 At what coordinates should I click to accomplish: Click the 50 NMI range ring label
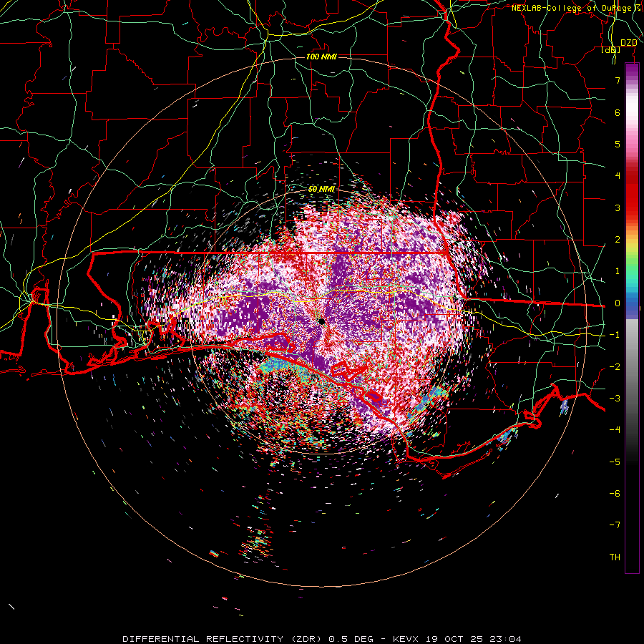click(321, 190)
